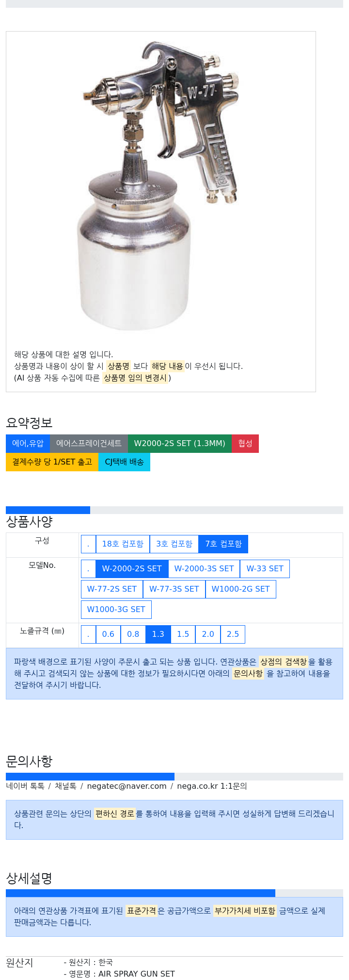Choose the 3호 컵포함 option
Image resolution: width=349 pixels, height=980 pixels.
(174, 544)
